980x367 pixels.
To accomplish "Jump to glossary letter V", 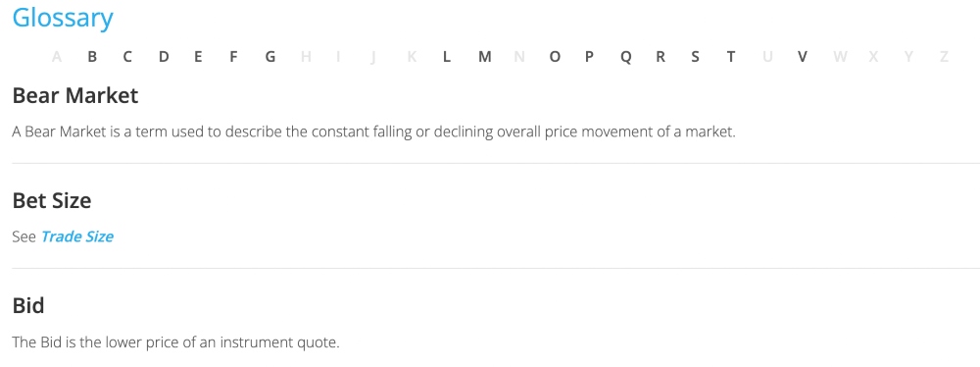I will 803,57.
